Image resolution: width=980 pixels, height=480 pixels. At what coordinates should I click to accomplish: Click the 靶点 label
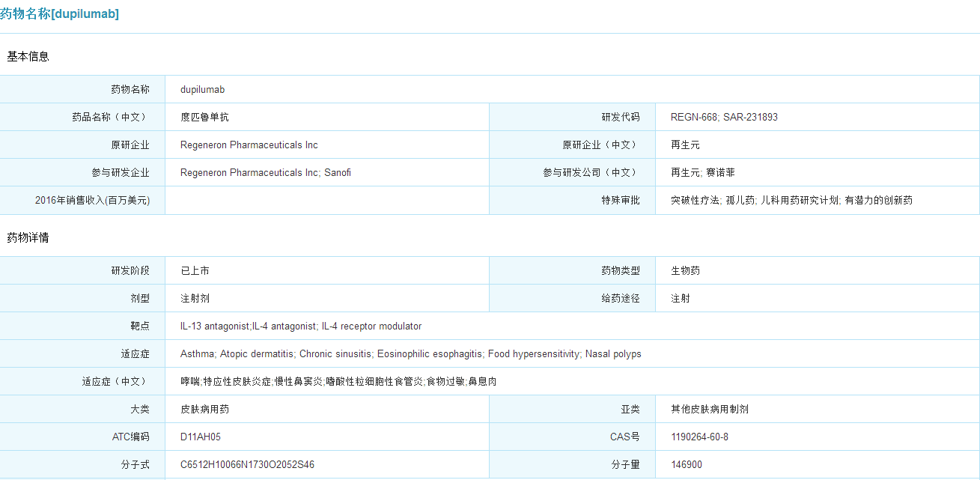click(140, 326)
